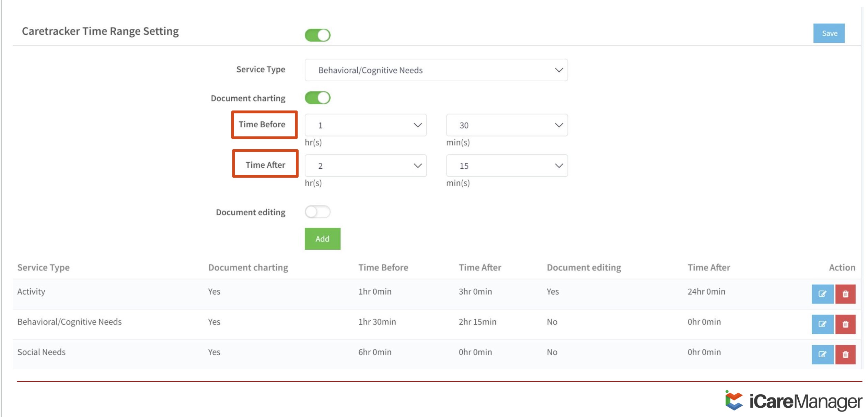868x417 pixels.
Task: Edit the Behavioral/Cognitive Needs row
Action: click(822, 324)
